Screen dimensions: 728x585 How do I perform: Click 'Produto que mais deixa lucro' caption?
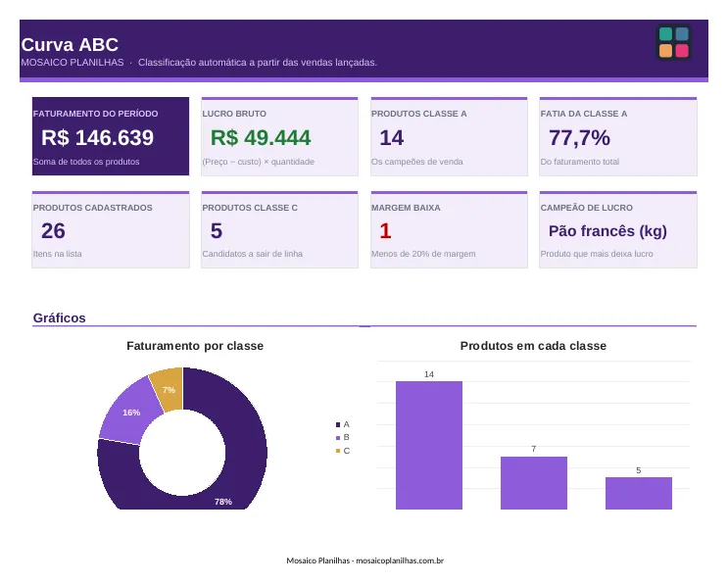tap(597, 254)
